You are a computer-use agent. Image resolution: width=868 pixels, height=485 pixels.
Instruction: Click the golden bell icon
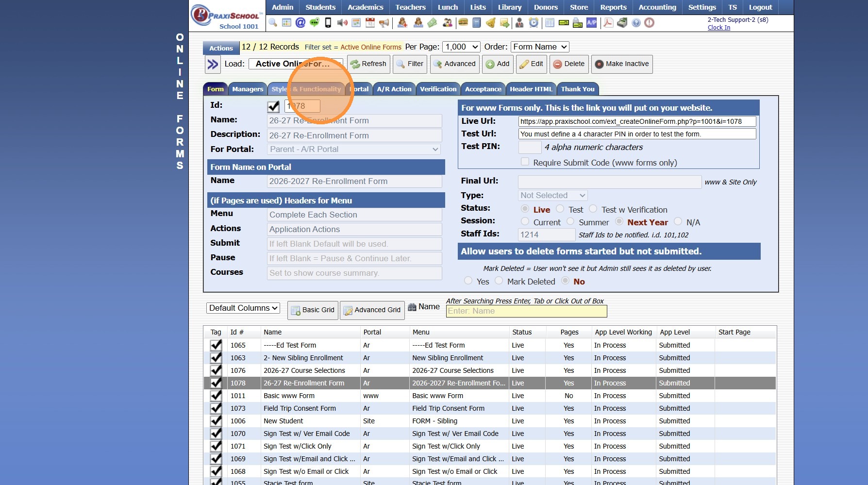pyautogui.click(x=491, y=22)
